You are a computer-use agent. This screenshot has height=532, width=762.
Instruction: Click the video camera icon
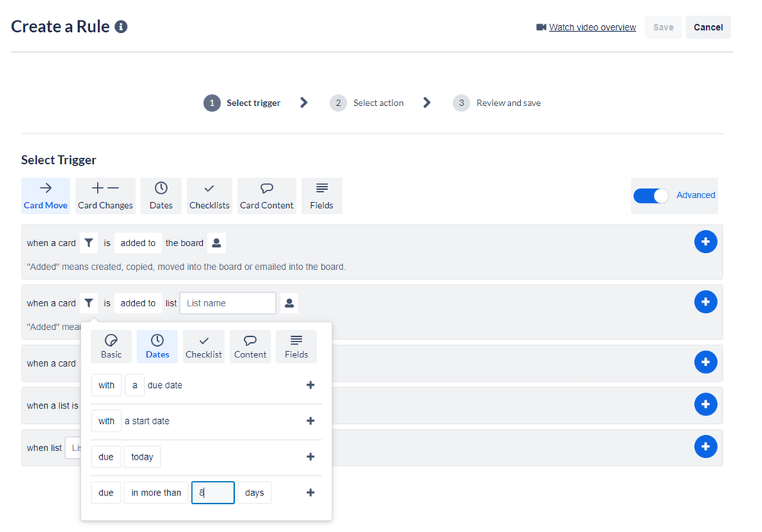541,27
